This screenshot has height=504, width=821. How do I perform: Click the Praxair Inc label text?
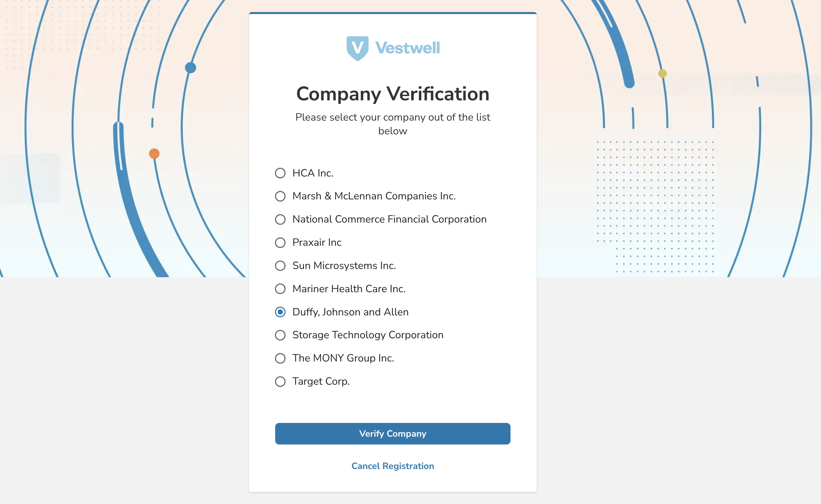[317, 242]
